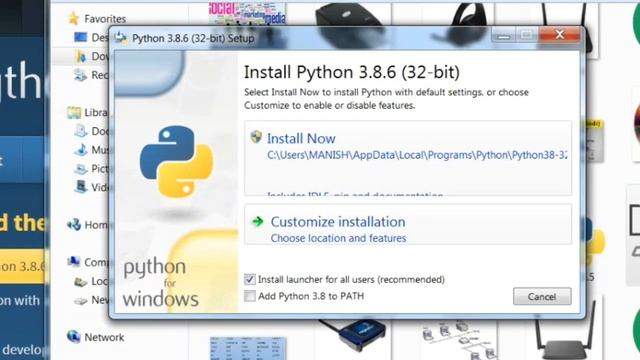This screenshot has height=360, width=640.
Task: Choose Customize installation option
Action: [x=408, y=224]
